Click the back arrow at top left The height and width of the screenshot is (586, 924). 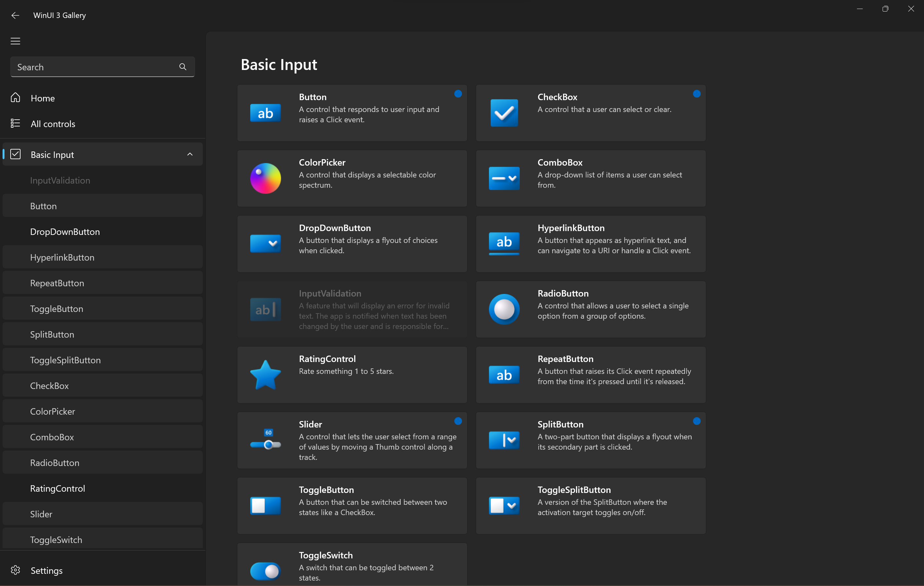click(15, 15)
